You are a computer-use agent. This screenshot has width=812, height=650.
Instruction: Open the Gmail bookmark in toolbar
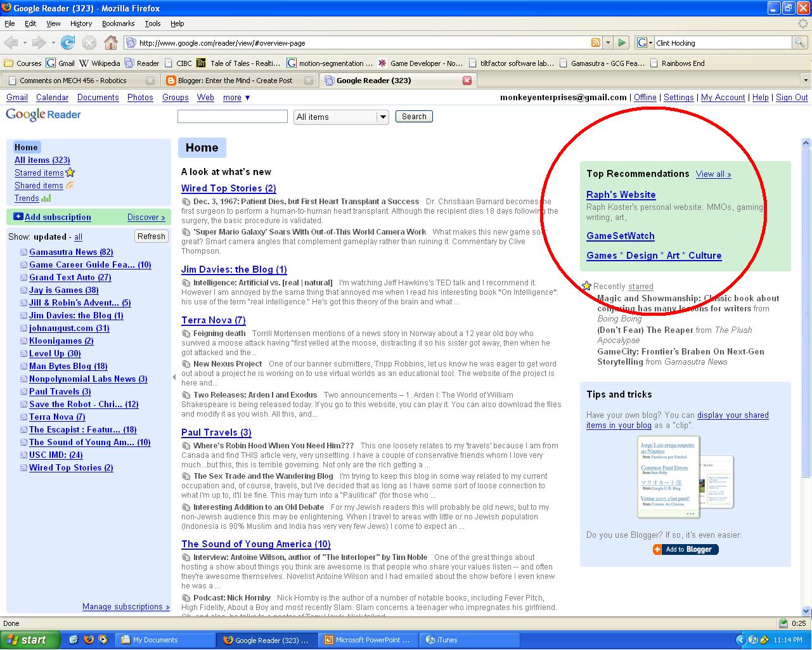point(60,63)
